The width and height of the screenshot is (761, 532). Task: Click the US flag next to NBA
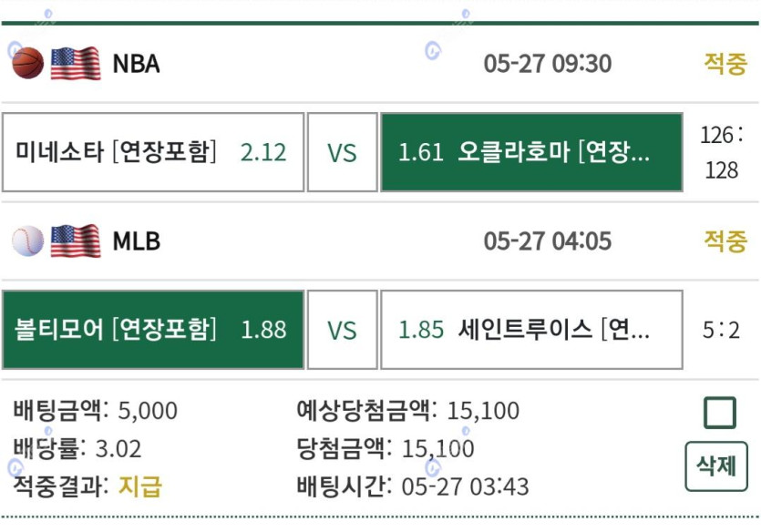[x=76, y=63]
